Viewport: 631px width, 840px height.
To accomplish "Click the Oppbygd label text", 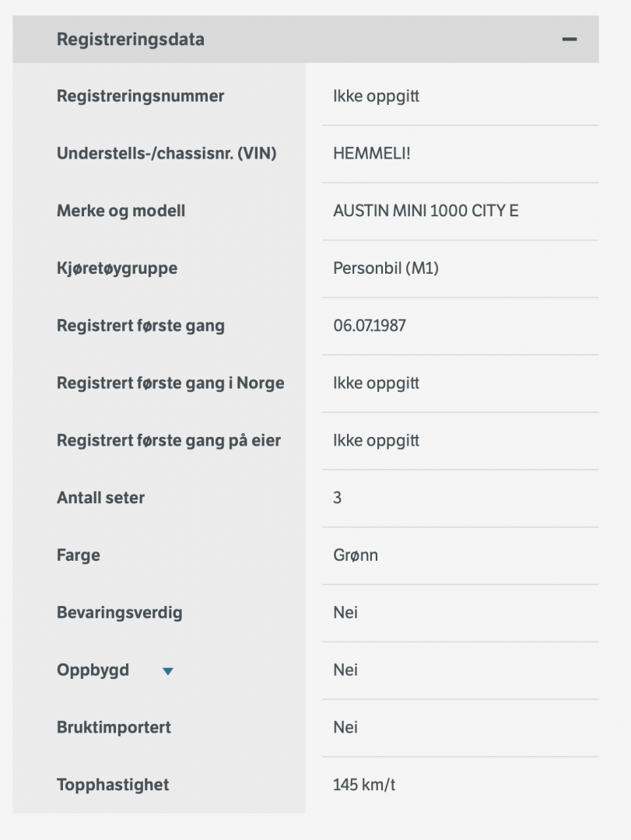I will coord(93,670).
